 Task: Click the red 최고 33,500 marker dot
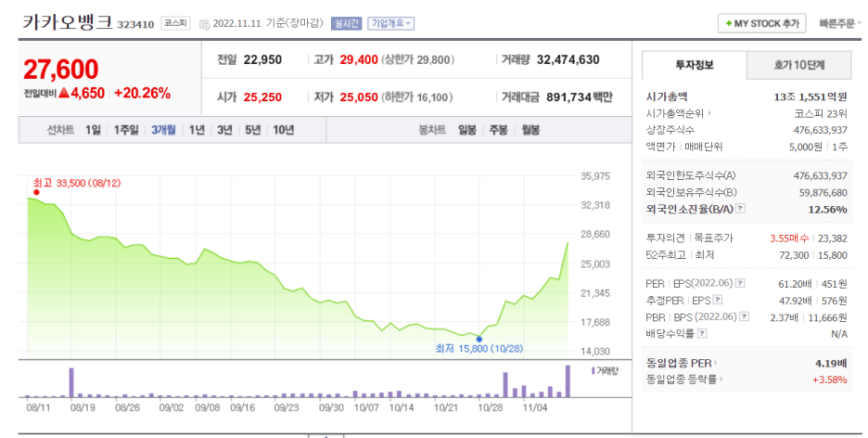click(x=36, y=193)
